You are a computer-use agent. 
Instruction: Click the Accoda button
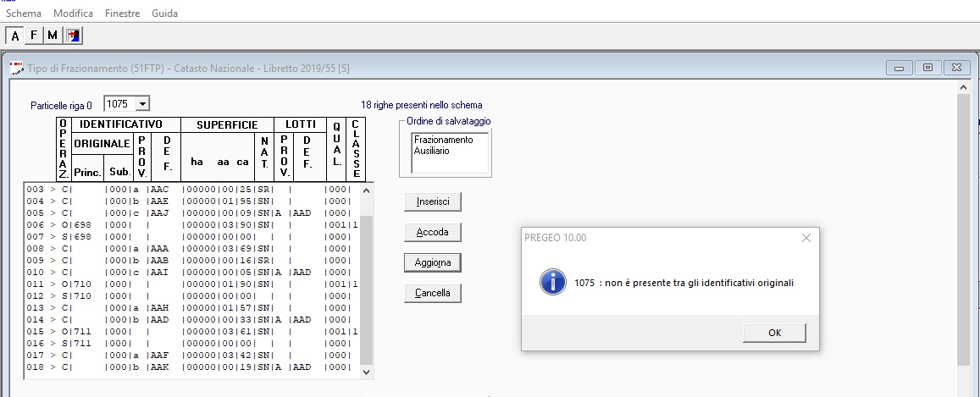[432, 232]
